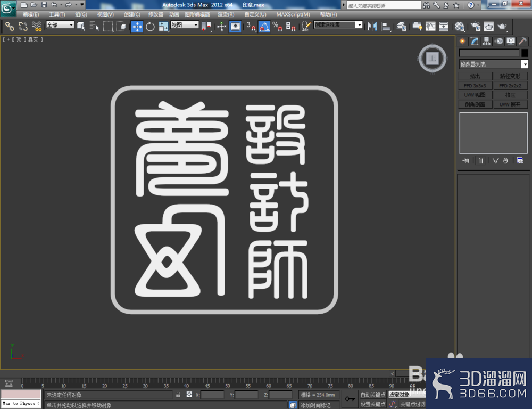
Task: Click the FFD 3x3x3 modifier button
Action: [475, 86]
